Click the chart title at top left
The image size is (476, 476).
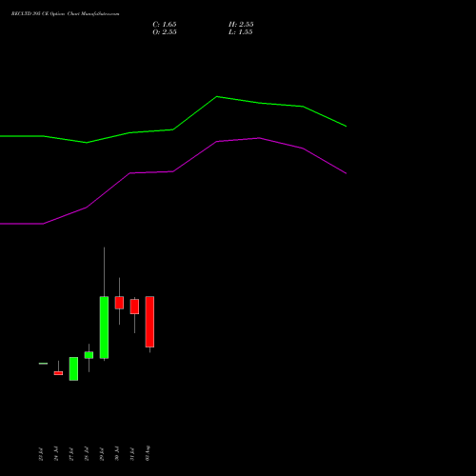point(66,14)
